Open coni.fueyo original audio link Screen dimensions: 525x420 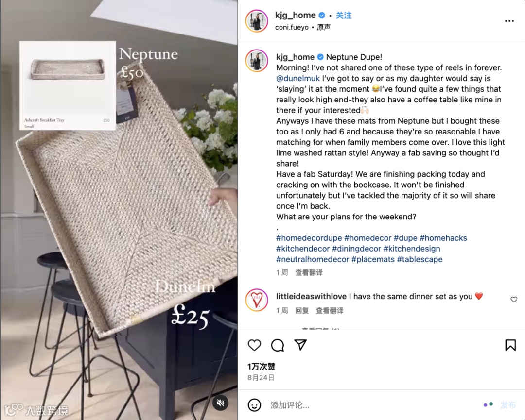303,27
